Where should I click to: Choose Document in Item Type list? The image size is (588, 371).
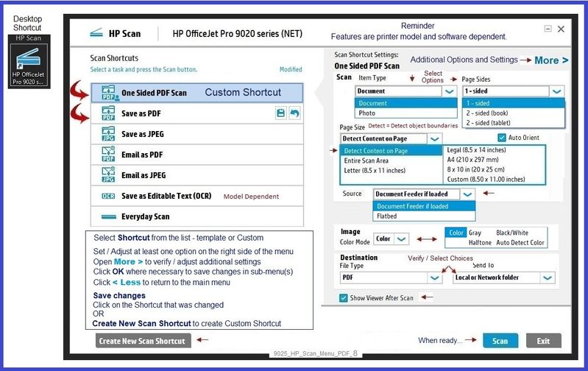point(405,103)
